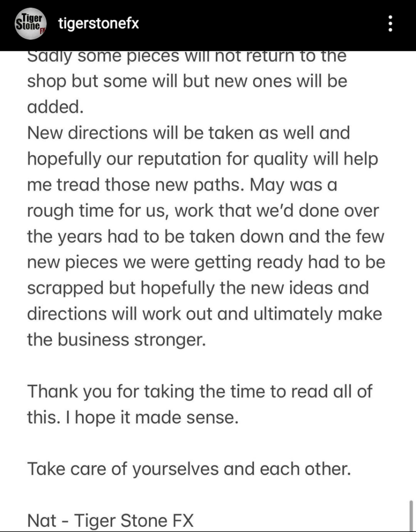Click the 'rough time for us' line

(x=203, y=211)
